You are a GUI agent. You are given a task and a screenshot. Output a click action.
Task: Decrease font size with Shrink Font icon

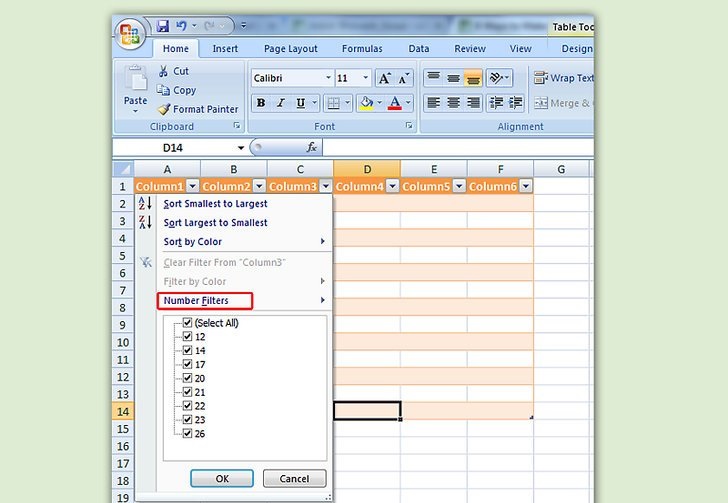coord(403,78)
